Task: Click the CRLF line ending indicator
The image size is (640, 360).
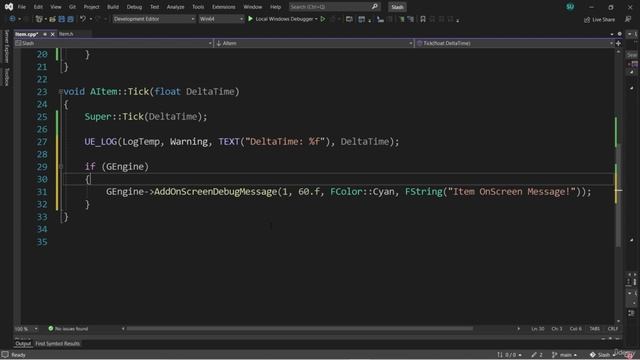Action: [x=613, y=329]
